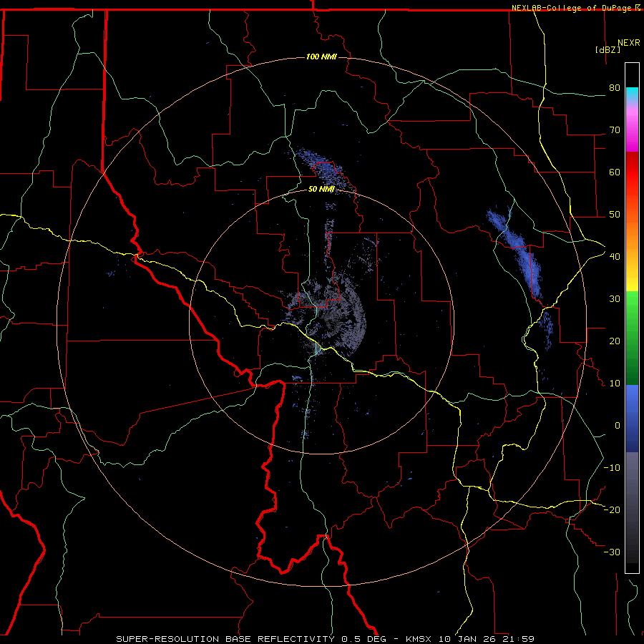Click the 100 NMI range ring label
The width and height of the screenshot is (644, 644).
[x=321, y=57]
